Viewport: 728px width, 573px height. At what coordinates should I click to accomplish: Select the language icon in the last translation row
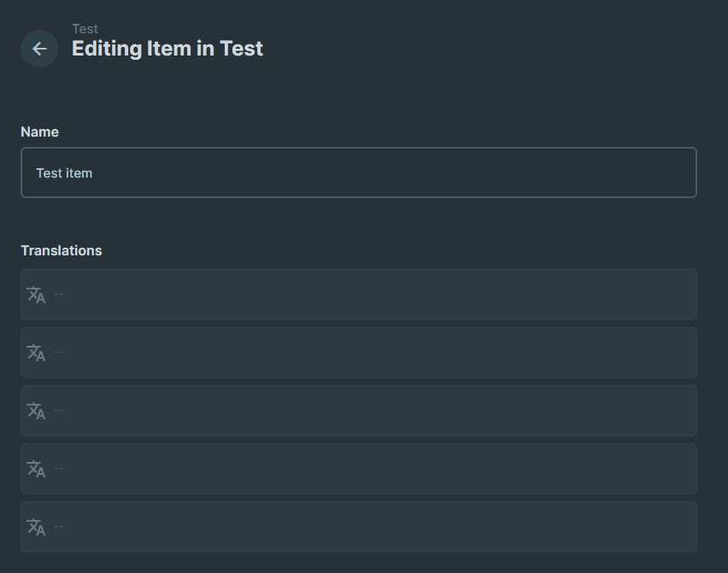click(x=35, y=527)
